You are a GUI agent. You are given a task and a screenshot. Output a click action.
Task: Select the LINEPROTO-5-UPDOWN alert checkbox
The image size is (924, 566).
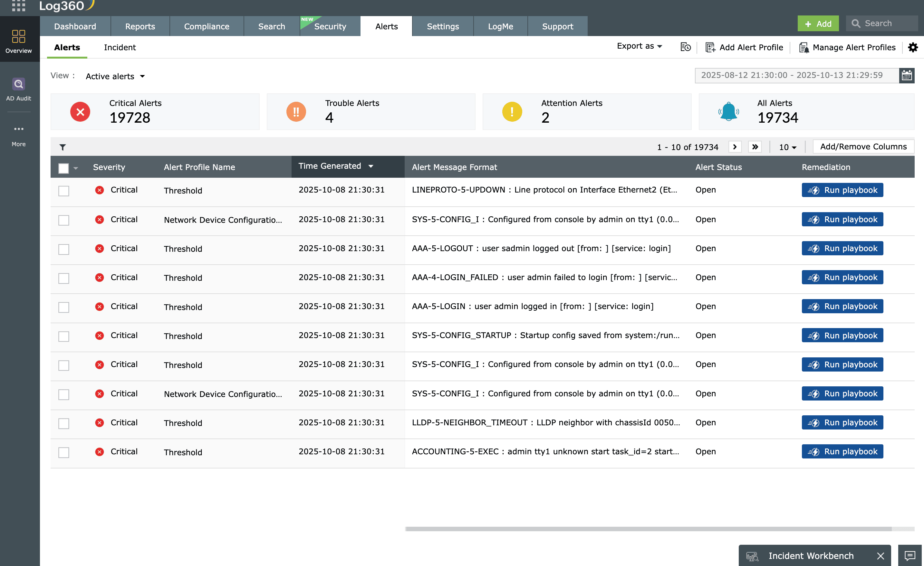point(64,191)
